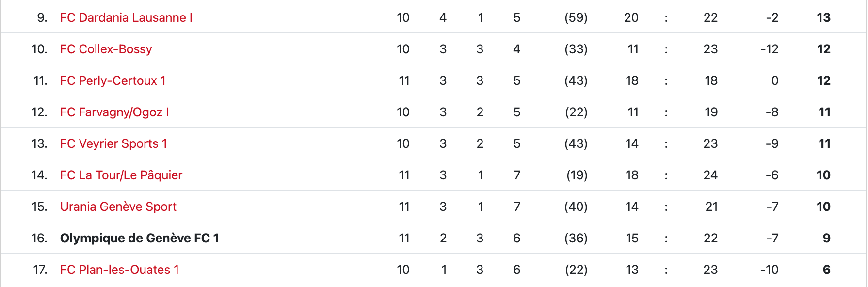Click the 13 points total for Dardania Lausanne

coord(823,18)
